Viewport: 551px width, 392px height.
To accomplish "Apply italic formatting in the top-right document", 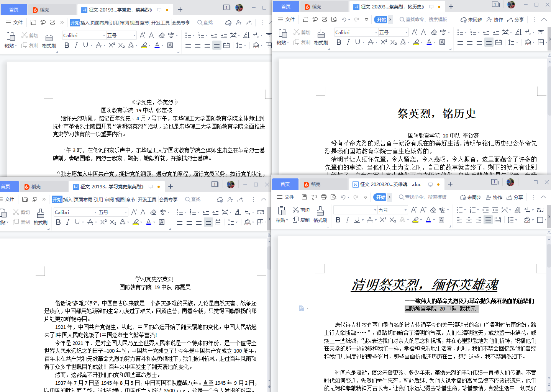I will pyautogui.click(x=348, y=42).
